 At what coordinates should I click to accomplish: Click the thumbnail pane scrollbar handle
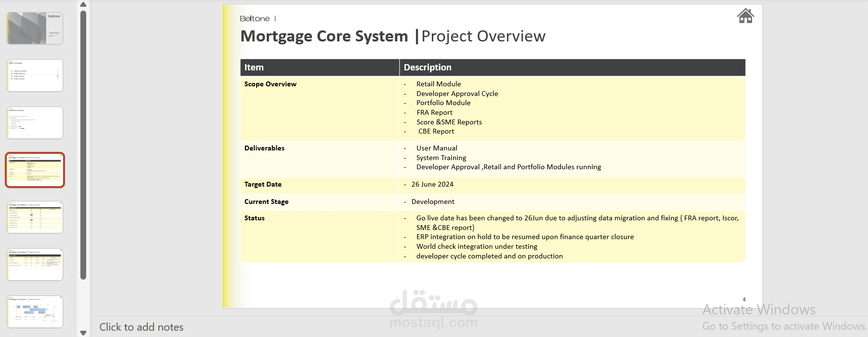(83, 145)
